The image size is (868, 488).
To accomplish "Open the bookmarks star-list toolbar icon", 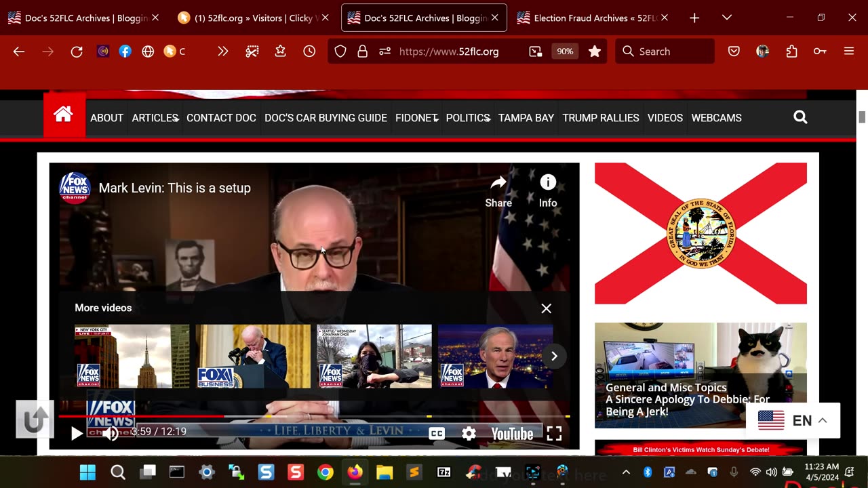I will pyautogui.click(x=281, y=52).
